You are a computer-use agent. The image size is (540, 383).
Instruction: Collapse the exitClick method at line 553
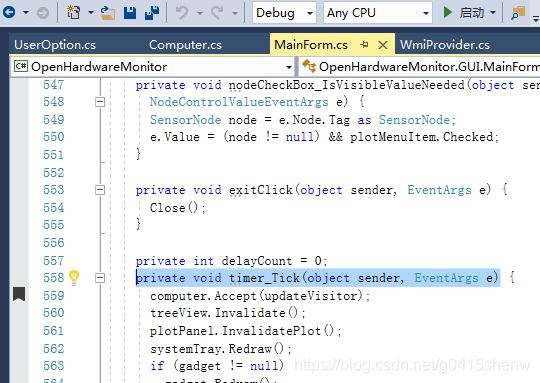tap(100, 190)
